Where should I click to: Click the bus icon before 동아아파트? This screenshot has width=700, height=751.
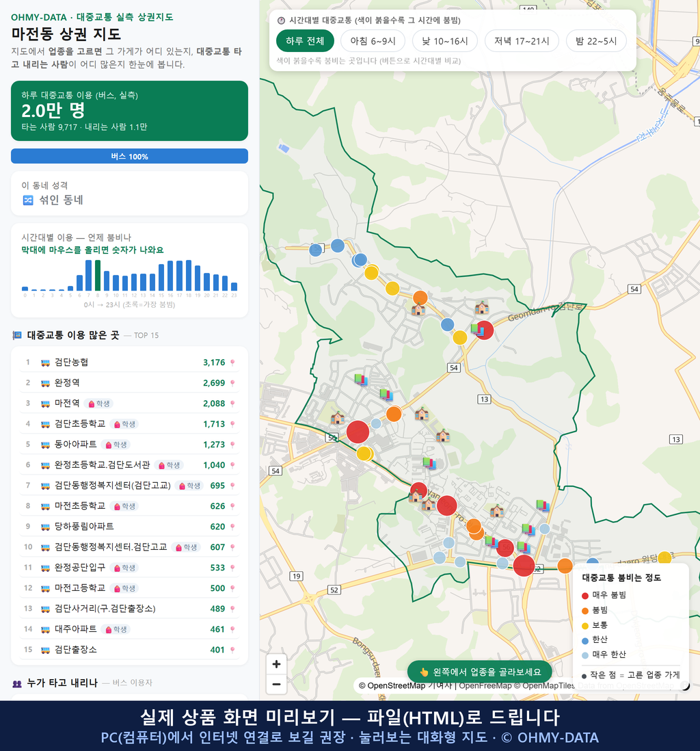(45, 445)
